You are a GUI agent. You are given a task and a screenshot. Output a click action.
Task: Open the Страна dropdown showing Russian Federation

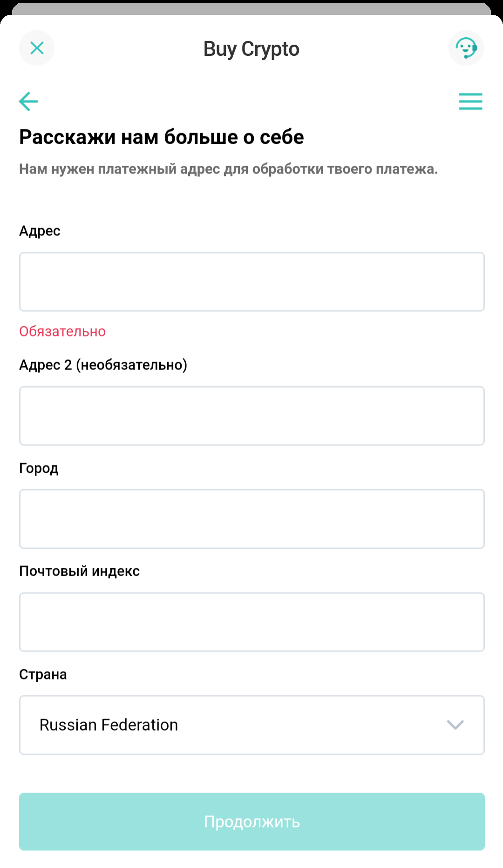pos(252,725)
